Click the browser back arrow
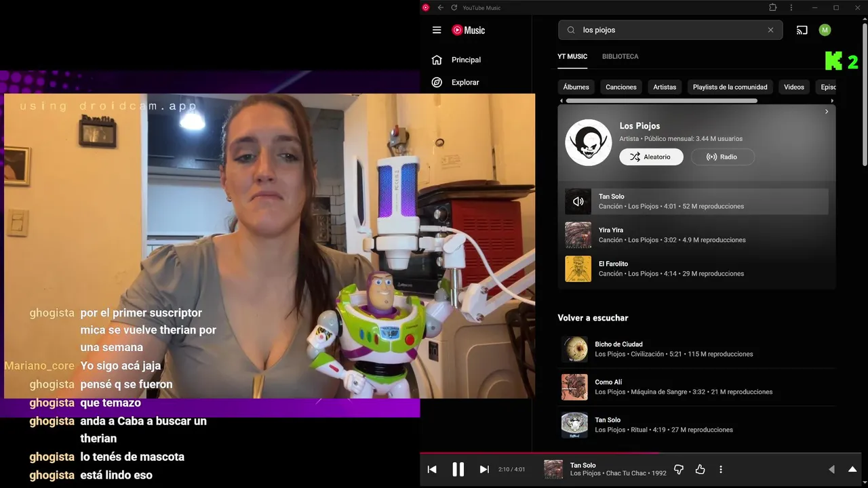 440,7
